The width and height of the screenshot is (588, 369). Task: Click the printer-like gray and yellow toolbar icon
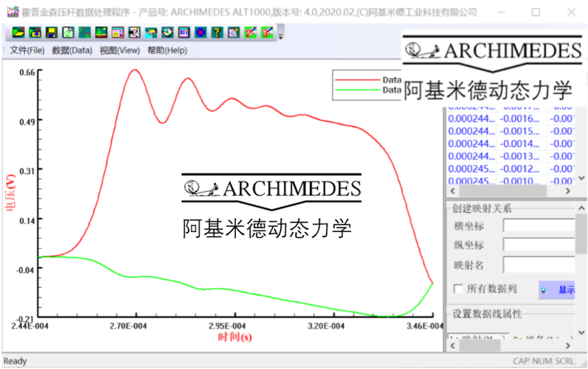[151, 33]
